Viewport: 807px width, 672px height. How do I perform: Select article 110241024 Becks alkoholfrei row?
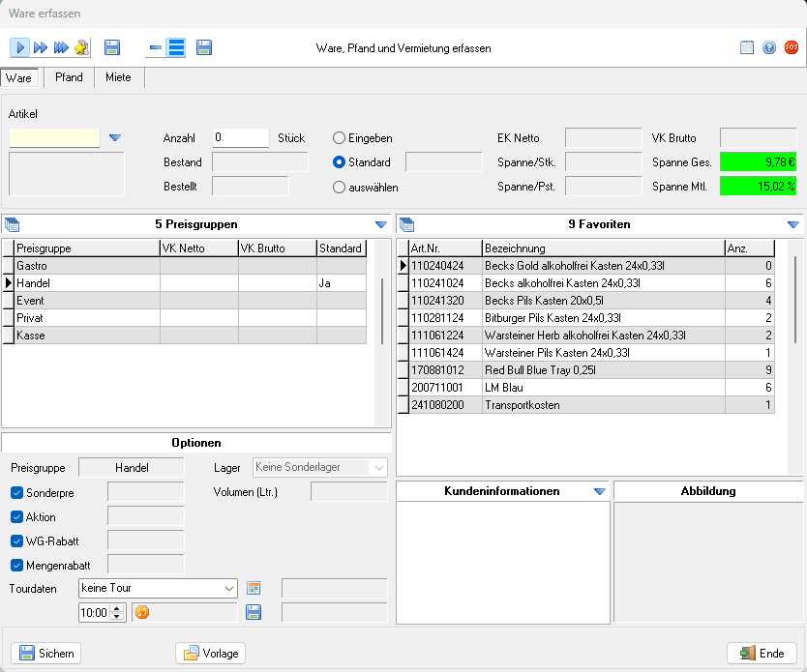pyautogui.click(x=586, y=283)
